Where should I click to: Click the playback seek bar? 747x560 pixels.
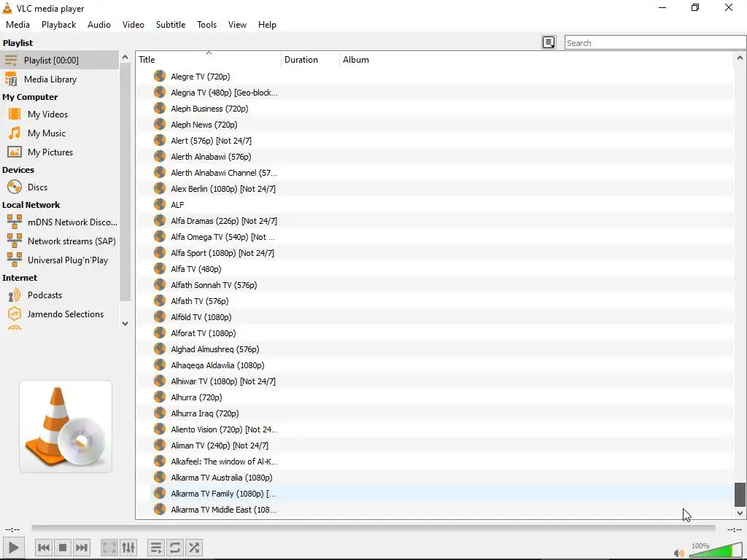click(373, 528)
